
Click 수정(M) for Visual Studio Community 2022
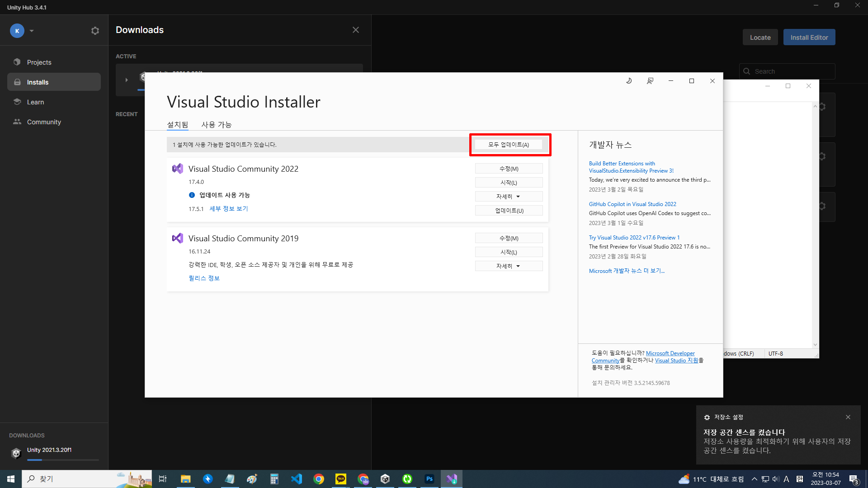pos(509,169)
